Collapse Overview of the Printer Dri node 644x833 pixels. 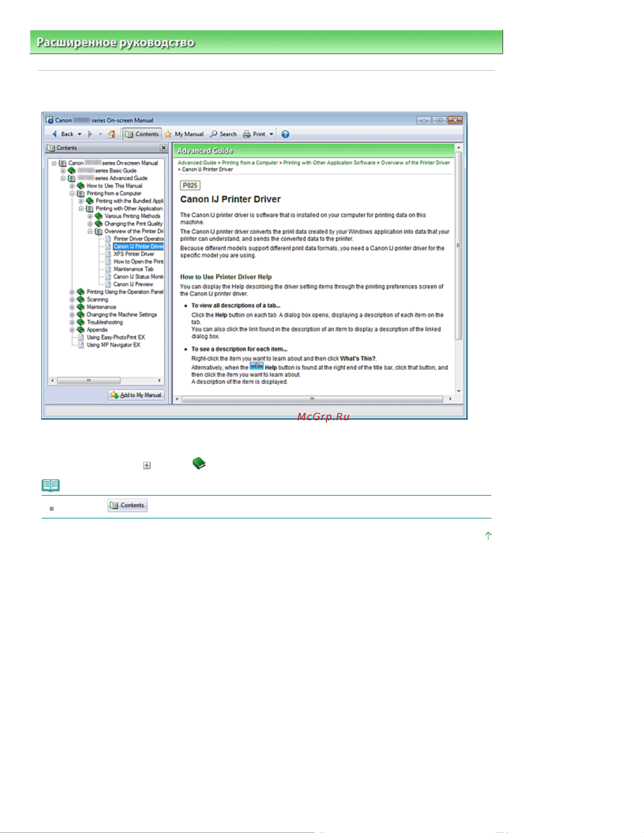click(x=90, y=232)
